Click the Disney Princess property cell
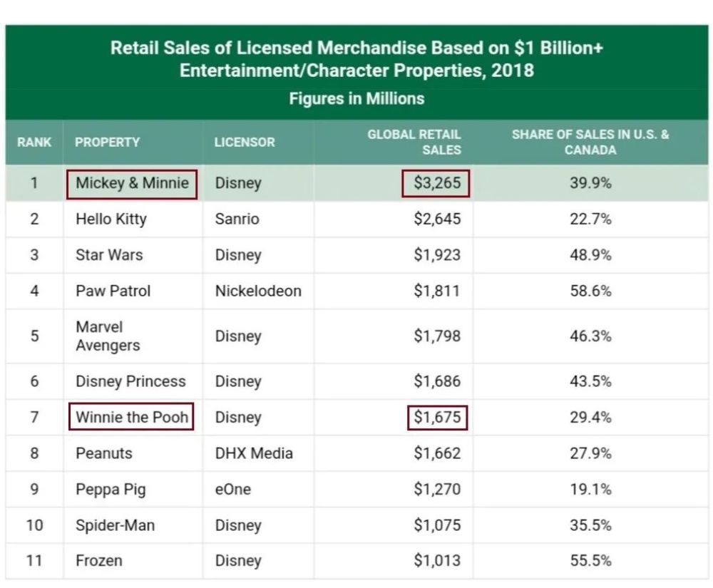 click(130, 381)
